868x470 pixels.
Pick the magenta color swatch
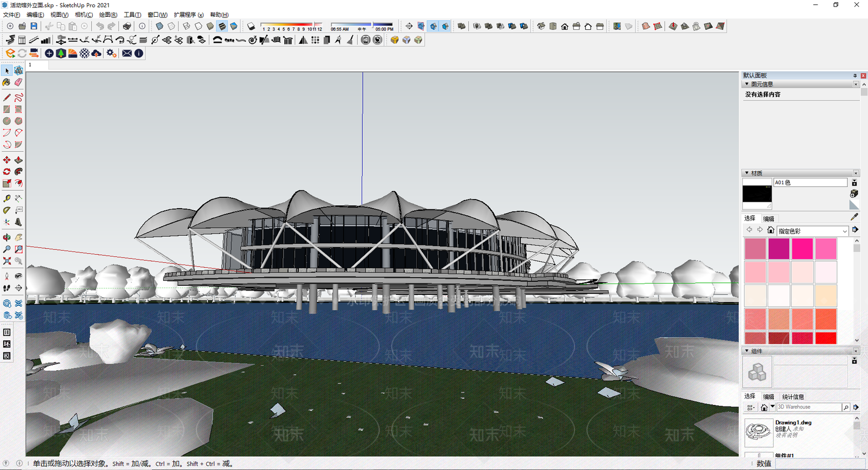(778, 249)
